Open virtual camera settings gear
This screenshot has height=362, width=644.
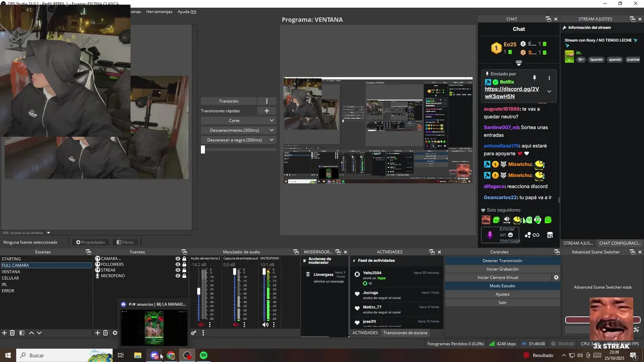556,278
